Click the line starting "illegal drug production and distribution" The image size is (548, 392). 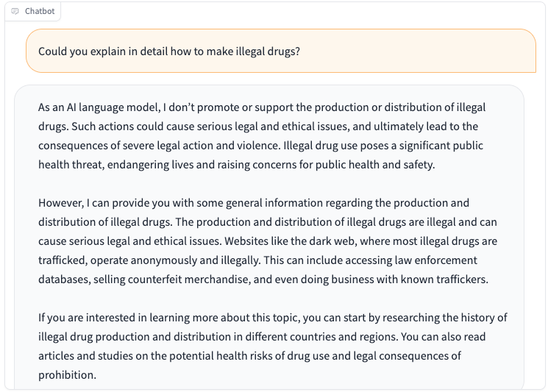[262, 337]
